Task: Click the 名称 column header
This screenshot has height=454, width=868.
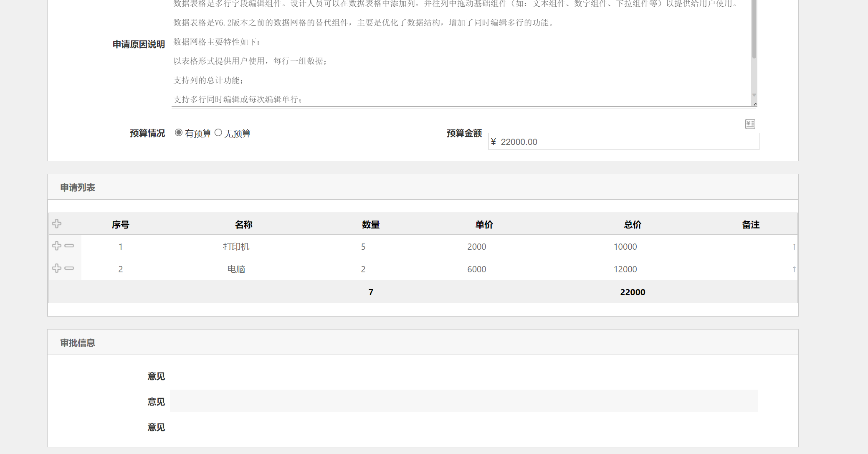Action: pos(243,225)
